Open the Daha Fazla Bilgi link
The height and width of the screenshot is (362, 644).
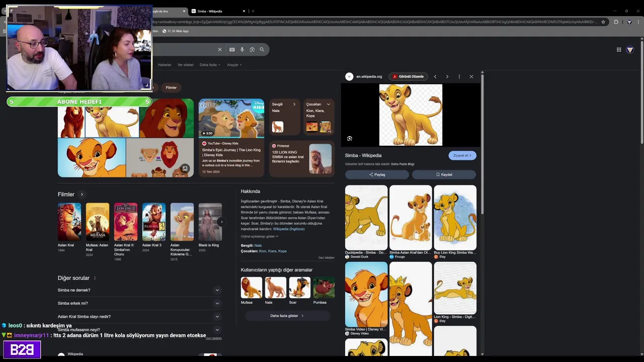click(403, 164)
